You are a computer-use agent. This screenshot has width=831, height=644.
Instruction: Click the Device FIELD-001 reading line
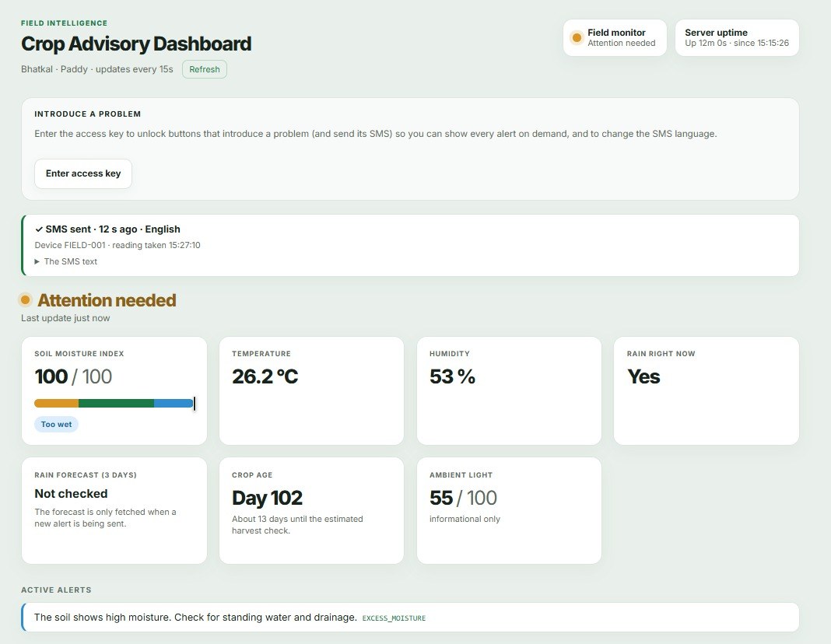pos(117,245)
